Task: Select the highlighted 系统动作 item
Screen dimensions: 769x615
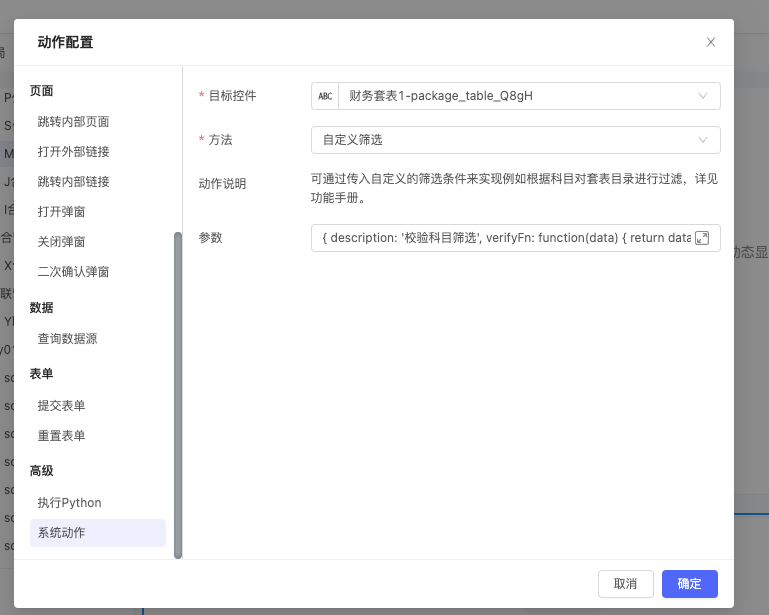Action: pos(98,533)
